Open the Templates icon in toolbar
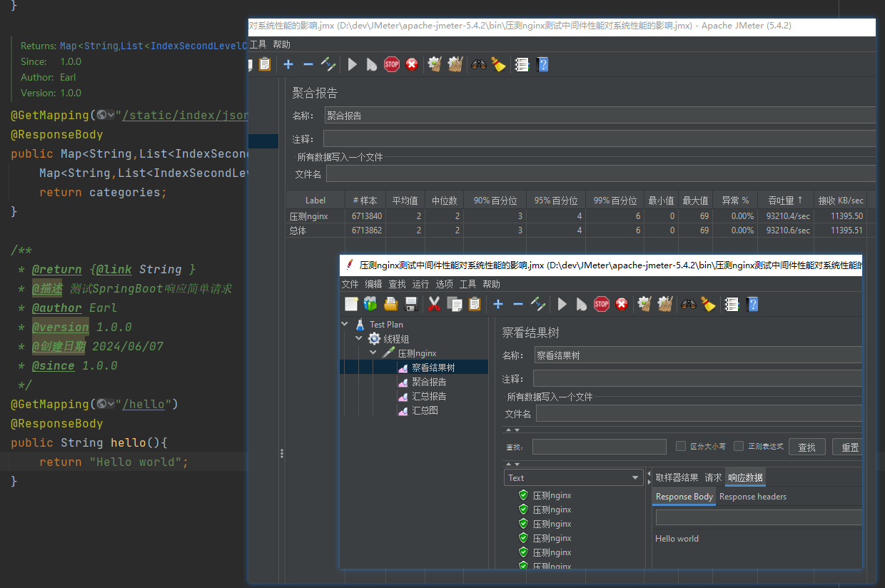885x588 pixels. coord(370,305)
